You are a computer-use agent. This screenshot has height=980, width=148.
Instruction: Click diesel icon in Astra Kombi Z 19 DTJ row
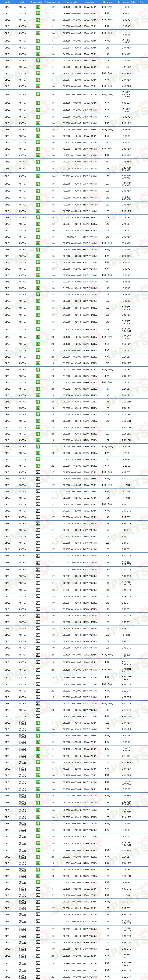click(38, 936)
